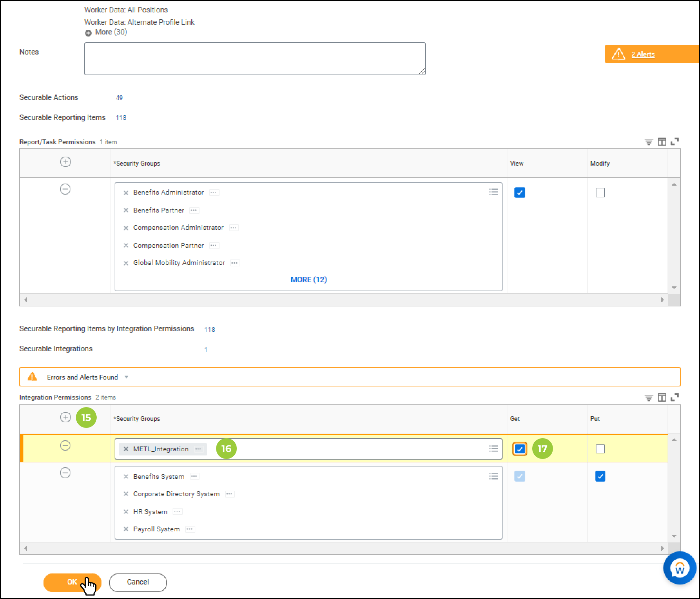Click the Cancel button

tap(138, 582)
